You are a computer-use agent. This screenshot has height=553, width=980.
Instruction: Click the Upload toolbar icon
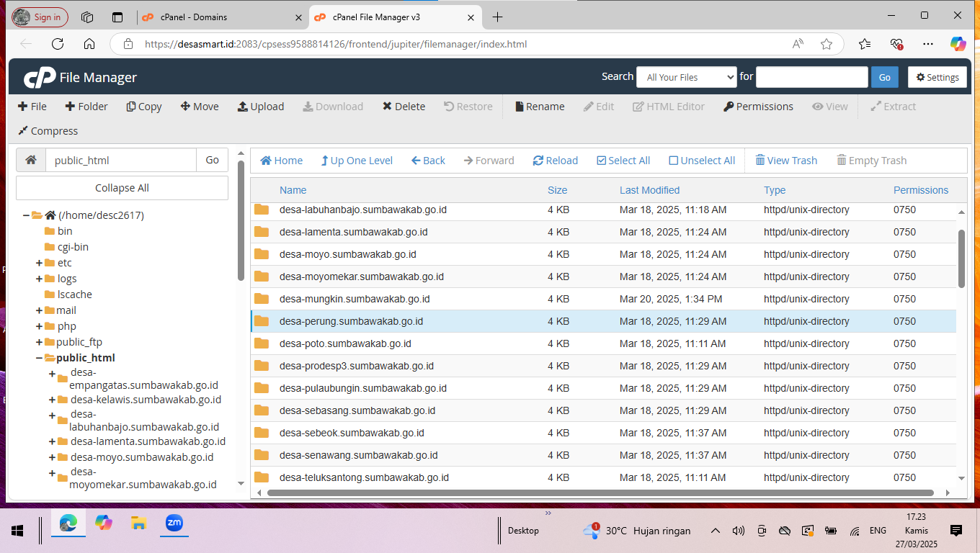point(243,107)
